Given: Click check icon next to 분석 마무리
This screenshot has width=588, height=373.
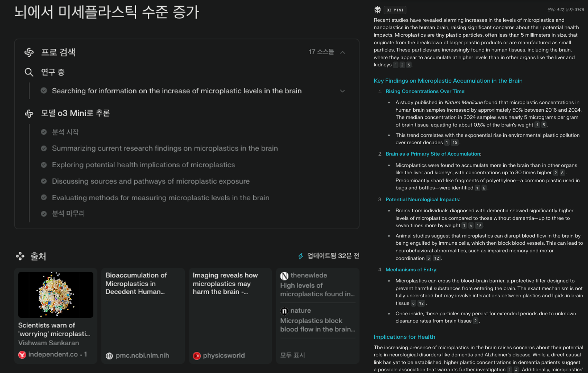Looking at the screenshot, I should (44, 214).
